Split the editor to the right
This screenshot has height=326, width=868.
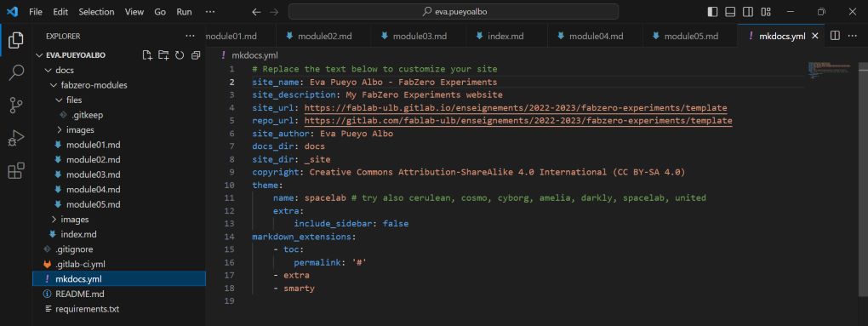[836, 36]
